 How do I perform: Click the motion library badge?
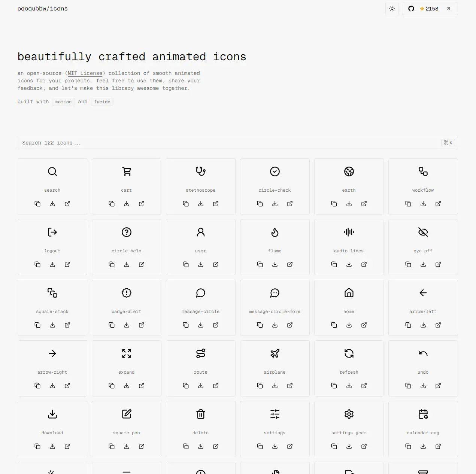pyautogui.click(x=63, y=102)
